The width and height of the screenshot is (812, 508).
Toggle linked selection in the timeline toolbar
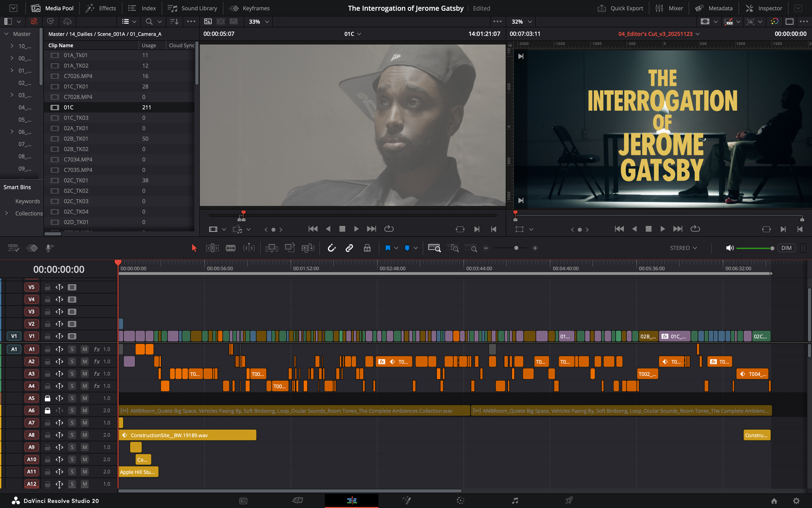point(349,248)
